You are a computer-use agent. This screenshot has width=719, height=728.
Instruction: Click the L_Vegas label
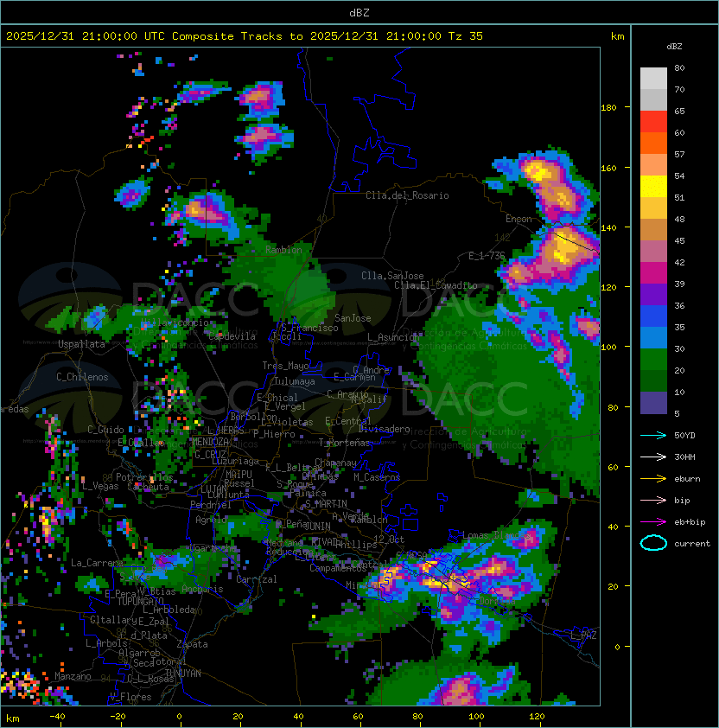[x=100, y=486]
